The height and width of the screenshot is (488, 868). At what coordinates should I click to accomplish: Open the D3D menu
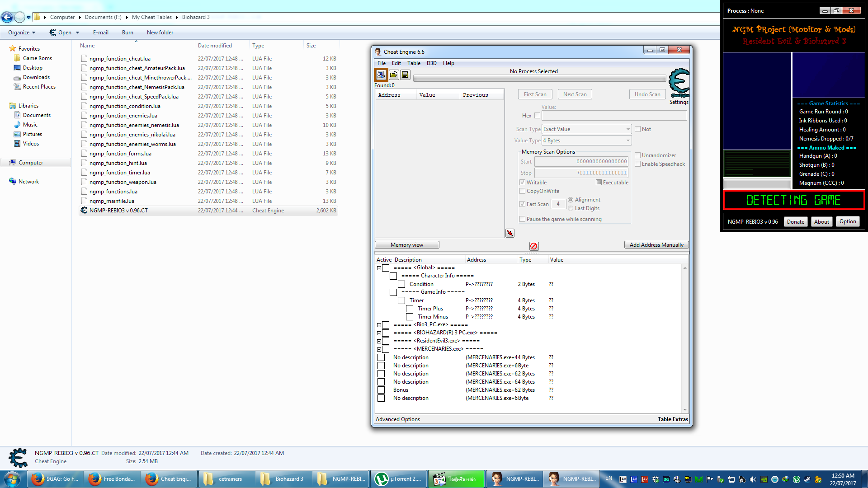431,63
